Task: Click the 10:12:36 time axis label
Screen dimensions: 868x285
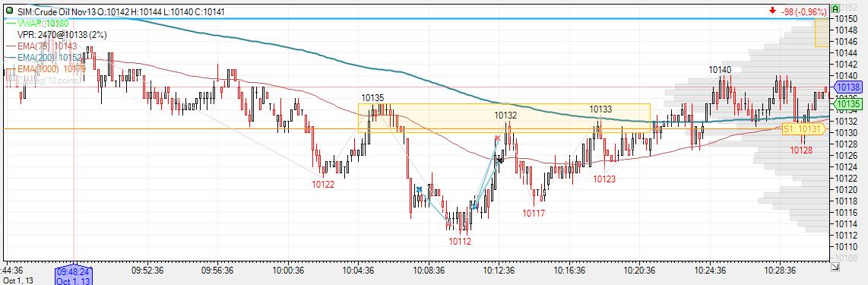Action: point(499,271)
